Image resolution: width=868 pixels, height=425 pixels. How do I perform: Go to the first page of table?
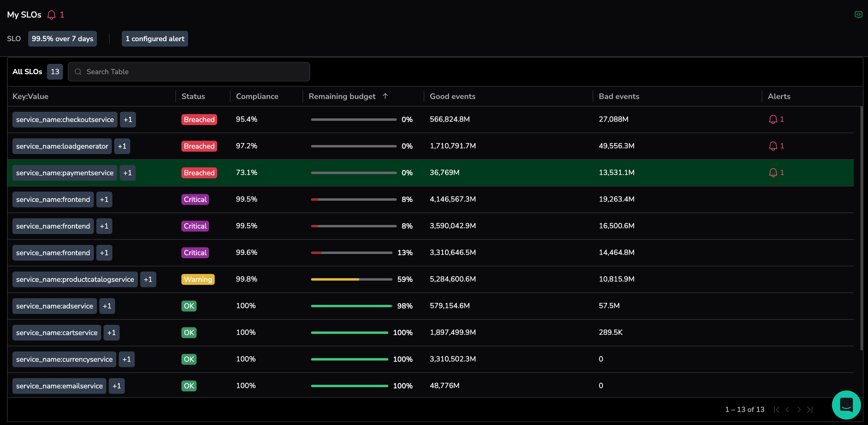coord(777,410)
